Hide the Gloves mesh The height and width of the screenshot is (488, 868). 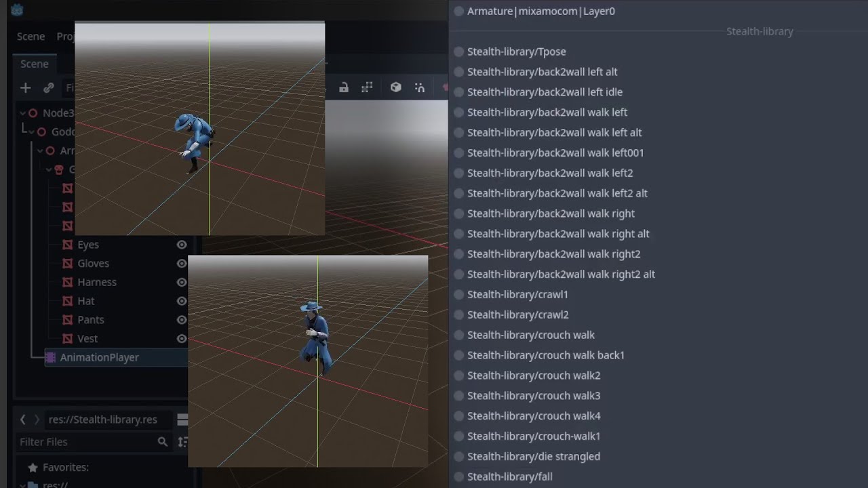click(182, 264)
